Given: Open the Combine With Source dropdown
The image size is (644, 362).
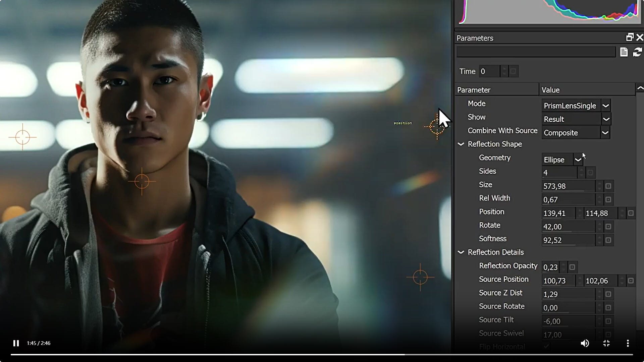Looking at the screenshot, I should point(576,133).
